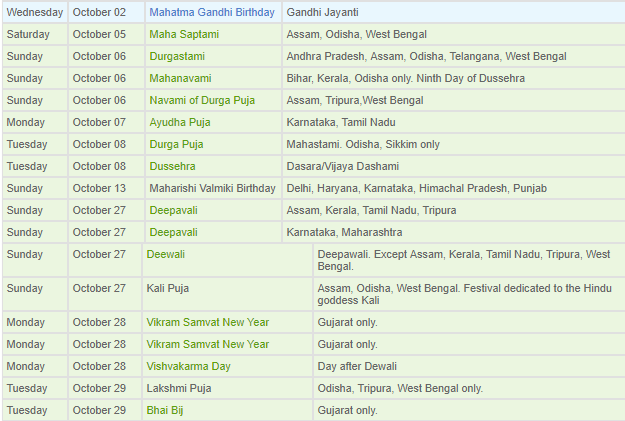Select the Lakshmi Puja cell
This screenshot has height=421, width=625.
tap(228, 388)
